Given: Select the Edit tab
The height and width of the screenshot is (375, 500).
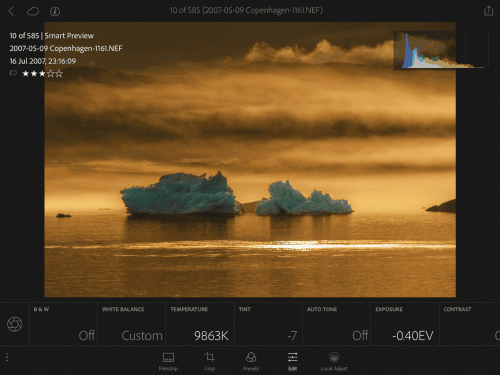Looking at the screenshot, I should point(292,361).
